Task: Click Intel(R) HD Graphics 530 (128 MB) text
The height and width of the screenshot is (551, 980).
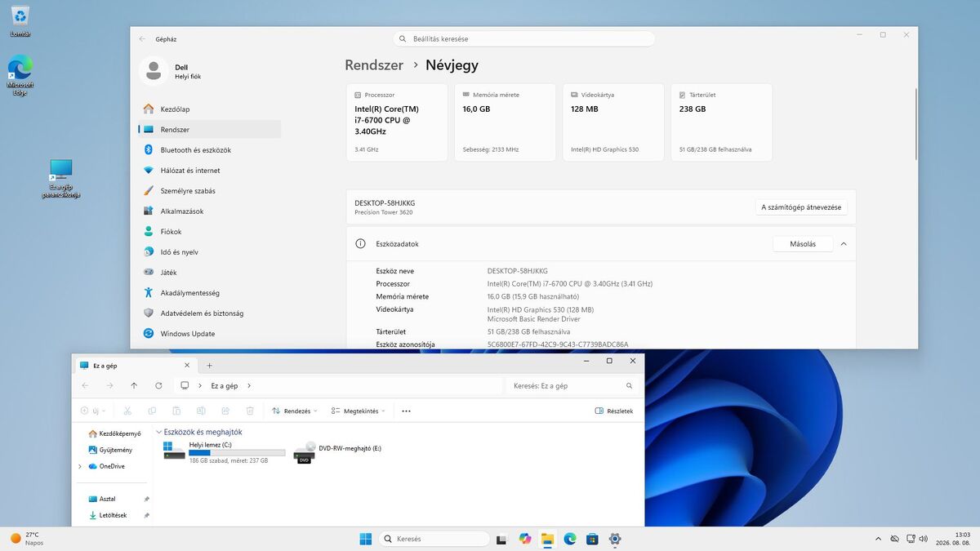Action: (541, 309)
